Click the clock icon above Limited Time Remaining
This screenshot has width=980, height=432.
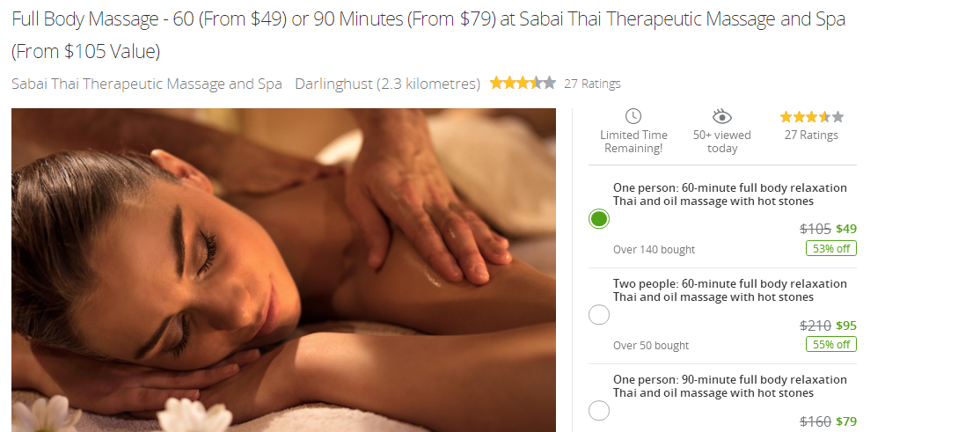633,116
